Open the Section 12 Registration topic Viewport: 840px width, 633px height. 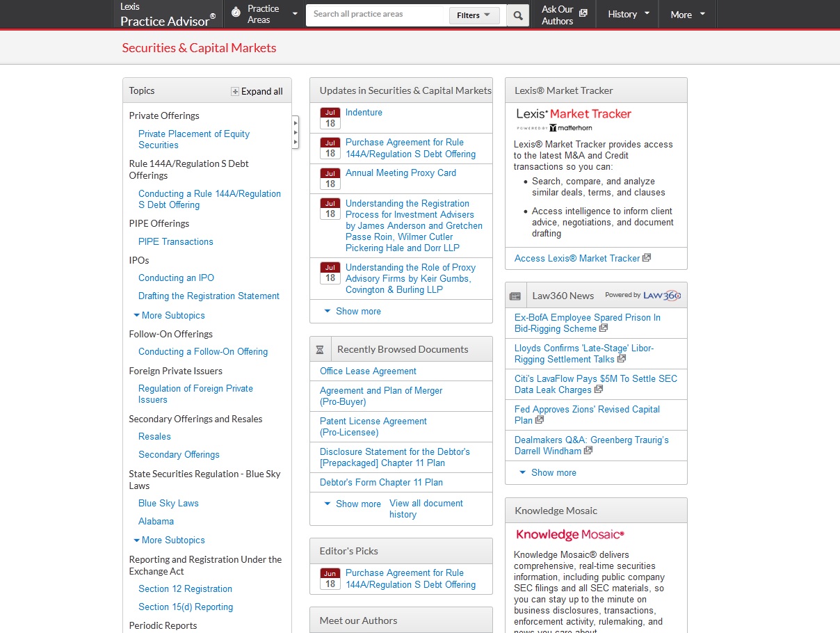186,588
